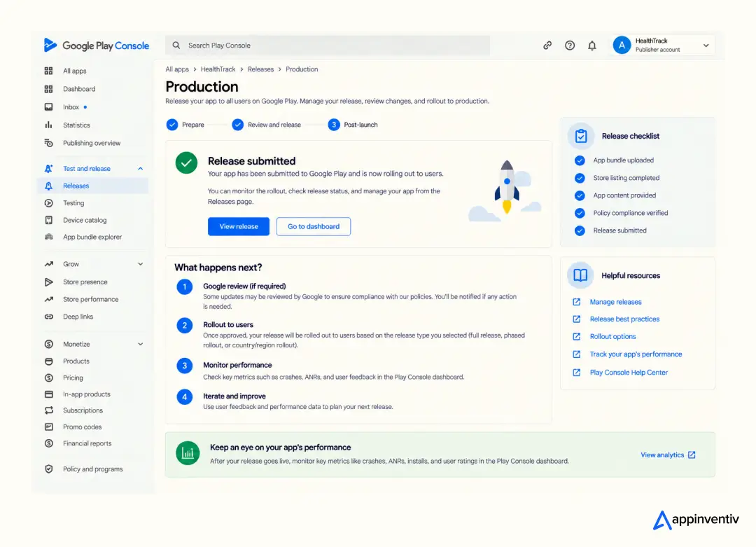This screenshot has height=547, width=756.
Task: Click the All apps breadcrumb
Action: (x=177, y=69)
